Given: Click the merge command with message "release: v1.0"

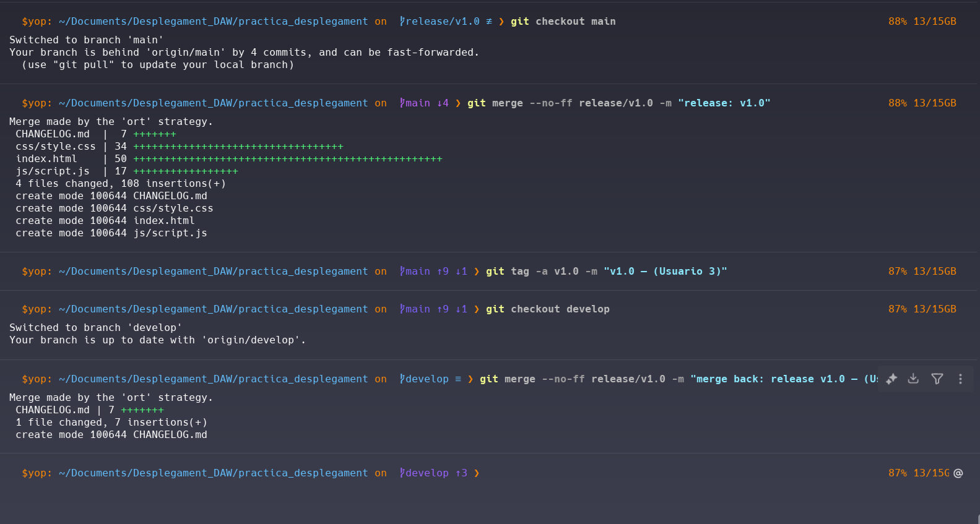Looking at the screenshot, I should (618, 103).
